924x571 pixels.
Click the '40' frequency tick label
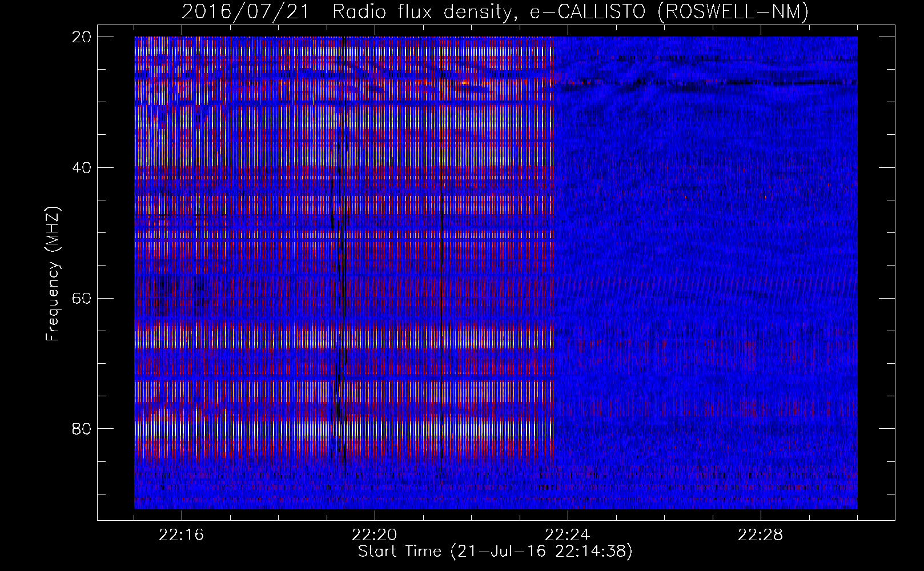82,168
